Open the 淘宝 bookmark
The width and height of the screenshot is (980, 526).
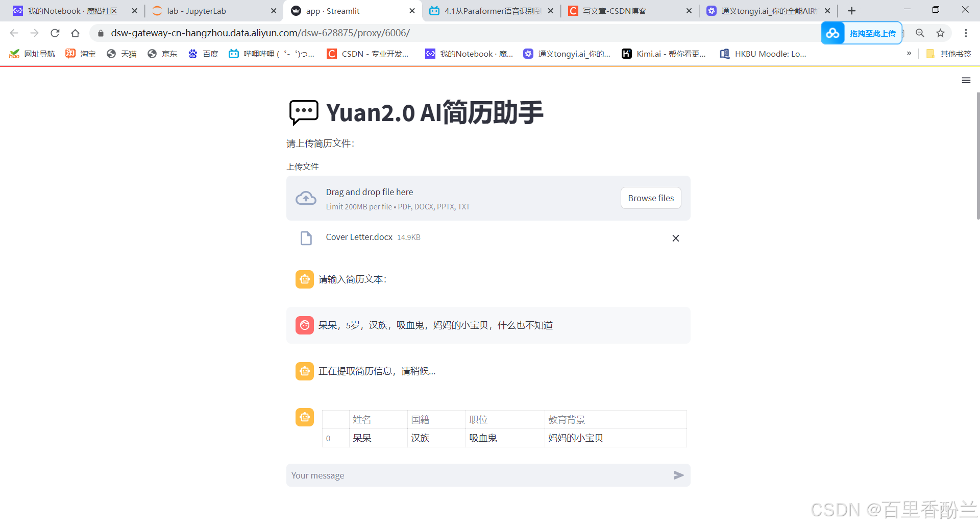[x=81, y=54]
